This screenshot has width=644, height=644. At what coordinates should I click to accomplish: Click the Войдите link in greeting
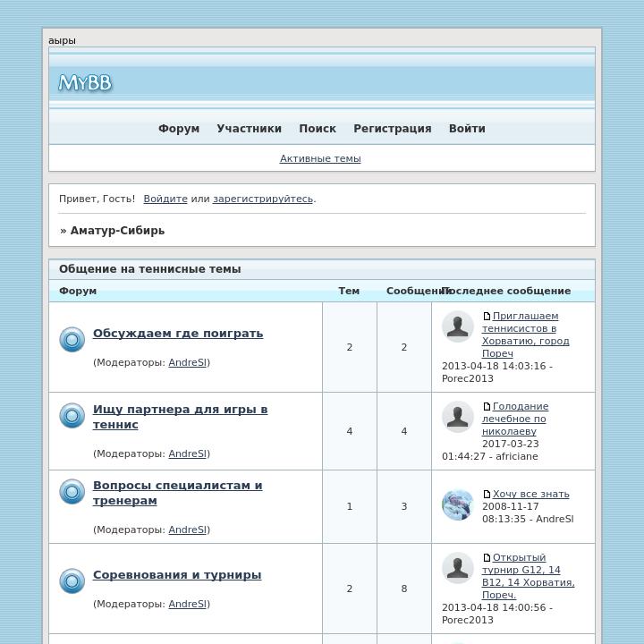(x=165, y=199)
